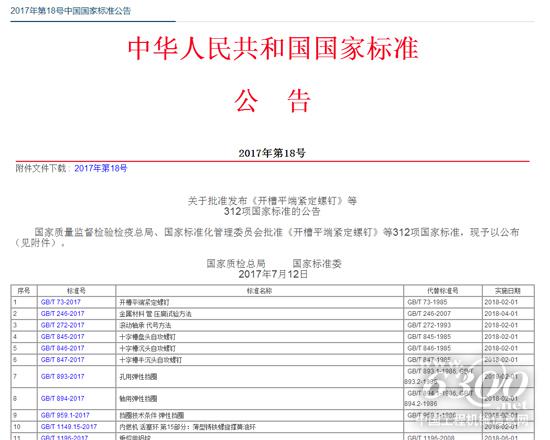
Task: Click replaced standard GB/T 272-1993
Action: pyautogui.click(x=429, y=325)
